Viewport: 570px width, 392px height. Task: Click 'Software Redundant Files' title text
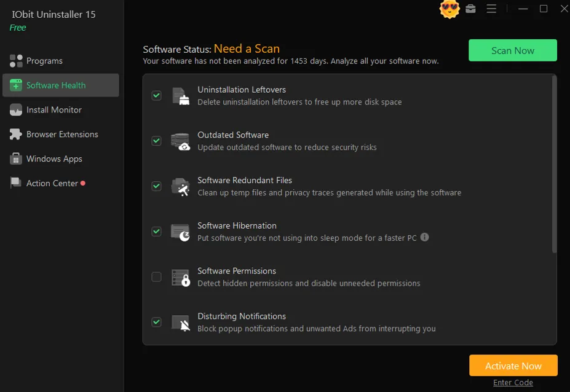tap(245, 180)
